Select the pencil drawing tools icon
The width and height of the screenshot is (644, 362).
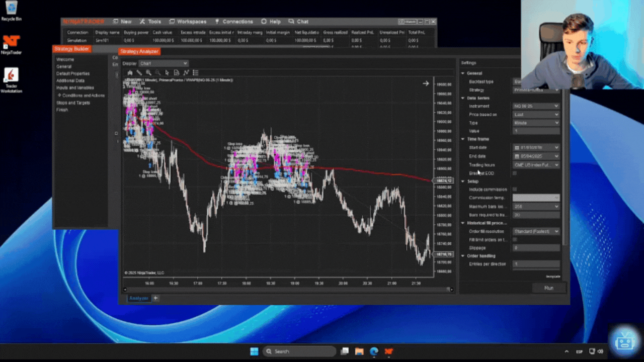tap(139, 73)
